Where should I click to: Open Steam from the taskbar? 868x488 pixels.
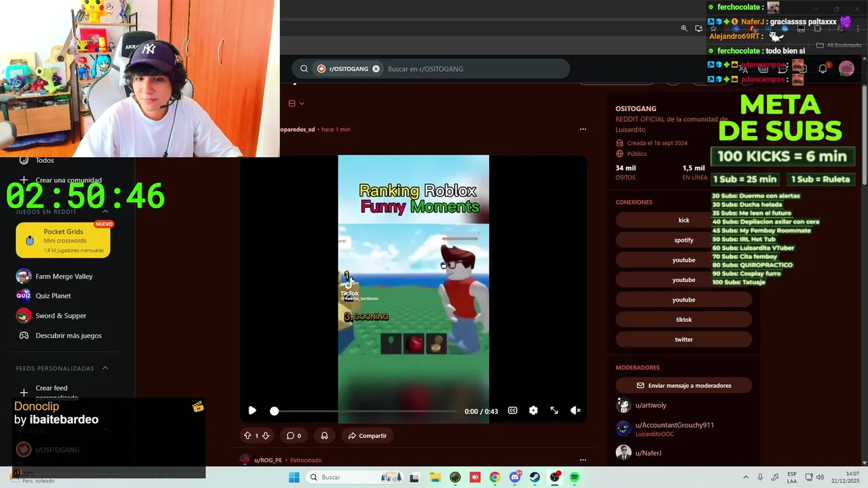pos(534,478)
